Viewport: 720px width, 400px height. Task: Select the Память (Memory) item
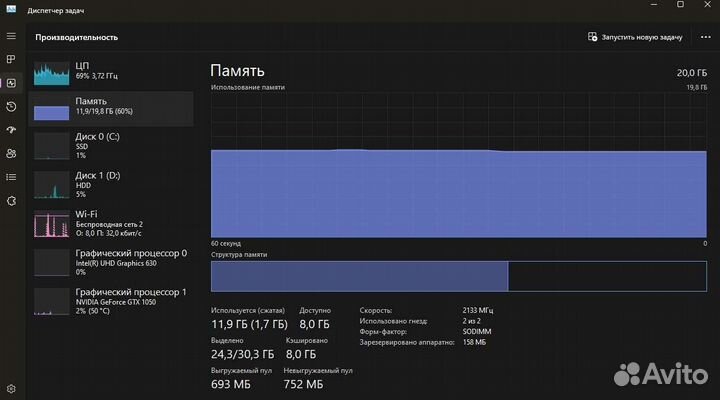(110, 108)
